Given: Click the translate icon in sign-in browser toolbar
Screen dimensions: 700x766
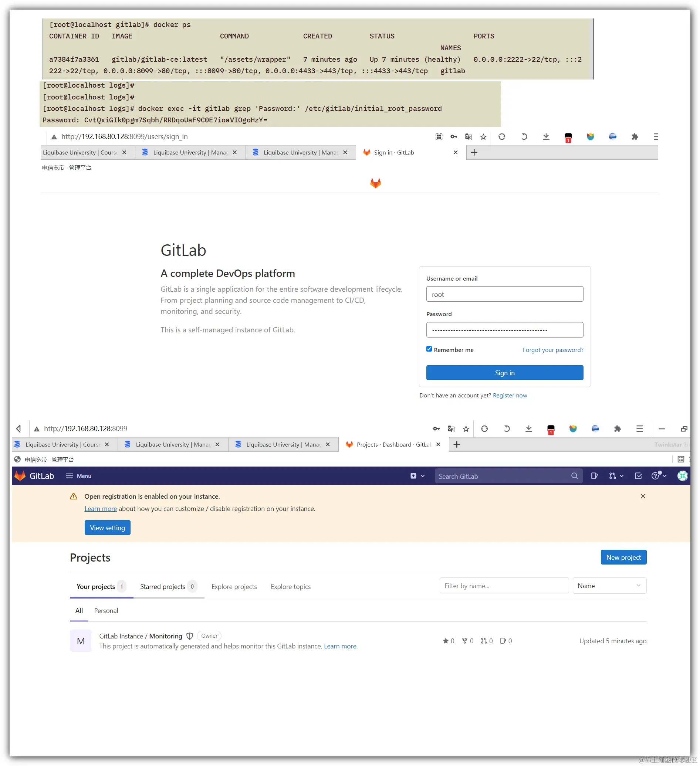Looking at the screenshot, I should click(x=468, y=137).
